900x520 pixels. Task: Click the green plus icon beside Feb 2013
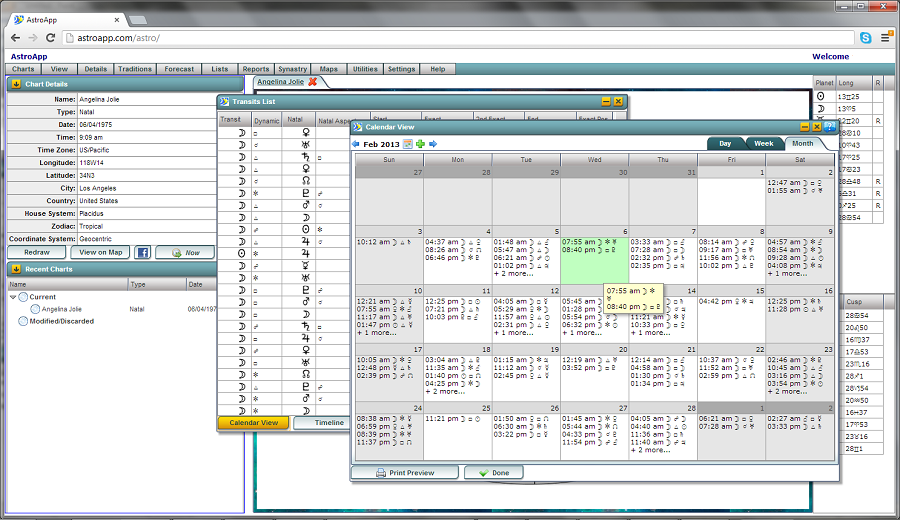pyautogui.click(x=420, y=144)
